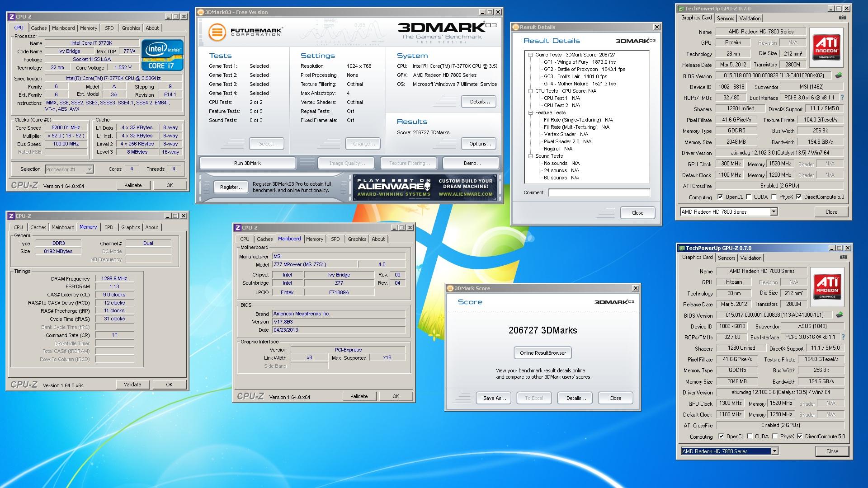868x488 pixels.
Task: Toggle the OpenCL checkbox in the MSI GPU-Z window
Action: (x=720, y=197)
